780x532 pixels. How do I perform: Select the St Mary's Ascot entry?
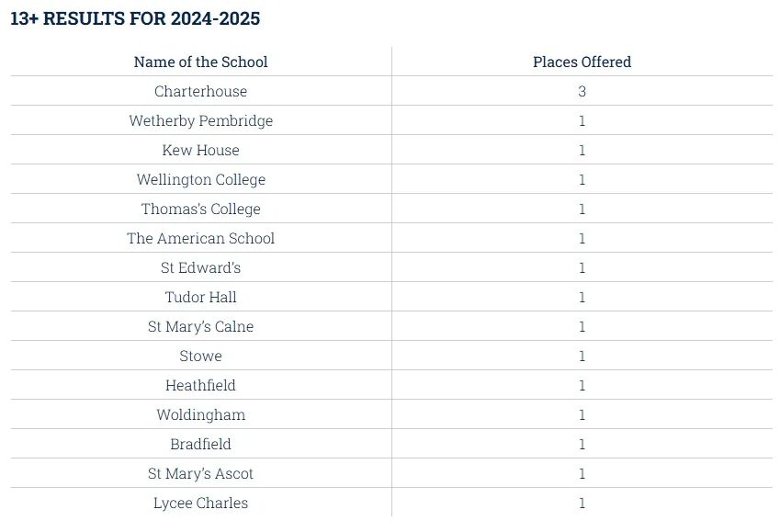click(x=200, y=473)
